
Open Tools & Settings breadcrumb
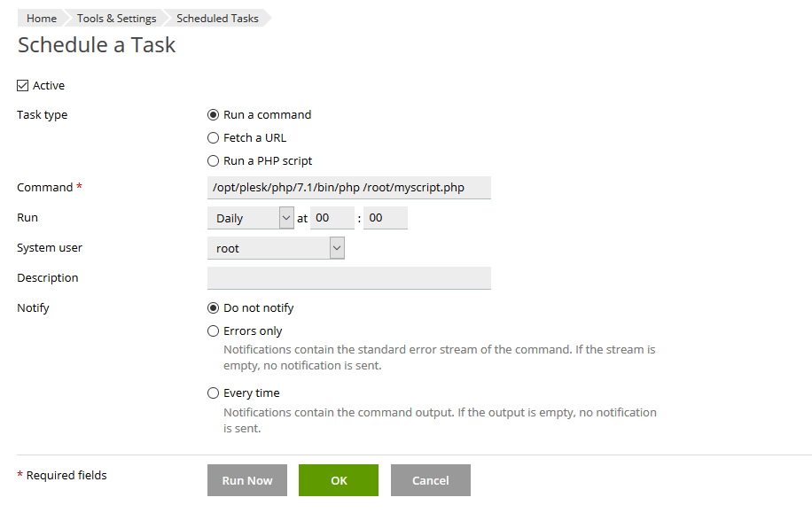pos(116,19)
